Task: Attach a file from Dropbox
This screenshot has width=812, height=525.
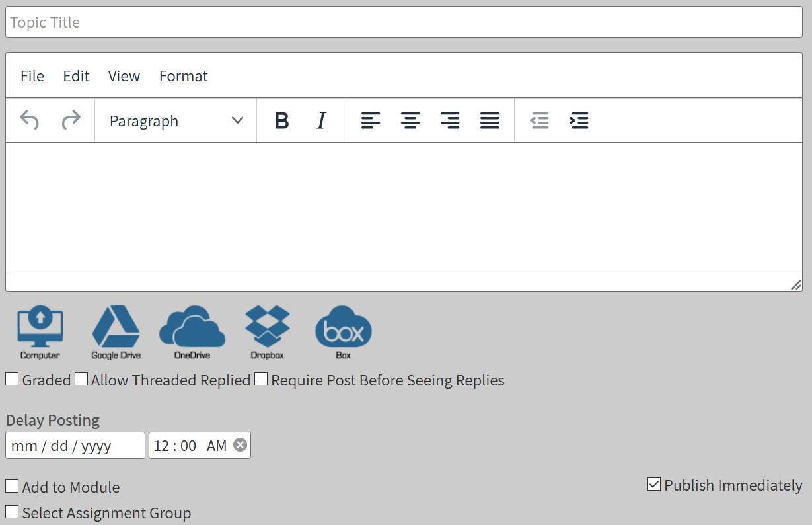Action: pos(267,332)
